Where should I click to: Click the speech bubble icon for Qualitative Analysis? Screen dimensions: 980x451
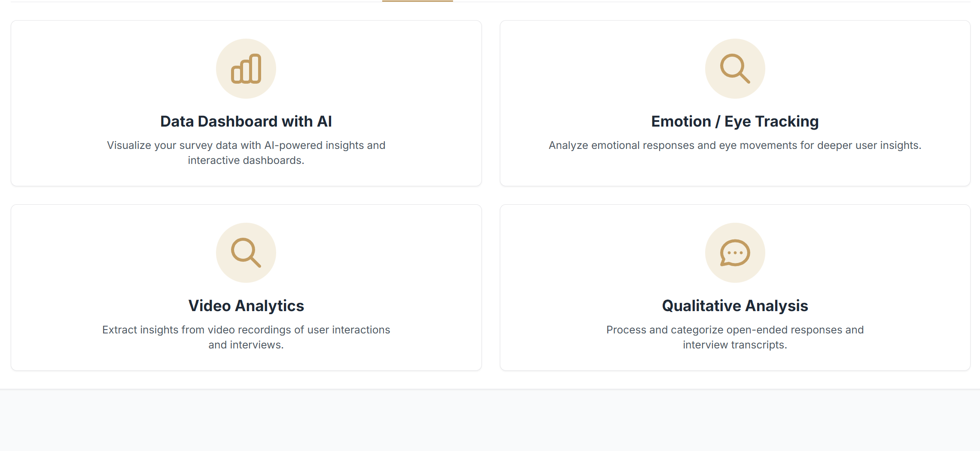pos(735,253)
